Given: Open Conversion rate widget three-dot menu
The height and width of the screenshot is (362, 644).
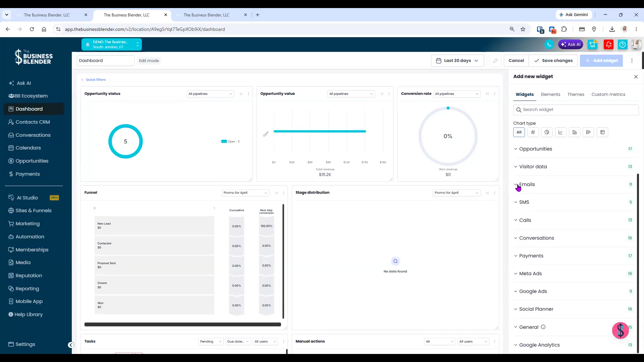Looking at the screenshot, I should (x=495, y=94).
